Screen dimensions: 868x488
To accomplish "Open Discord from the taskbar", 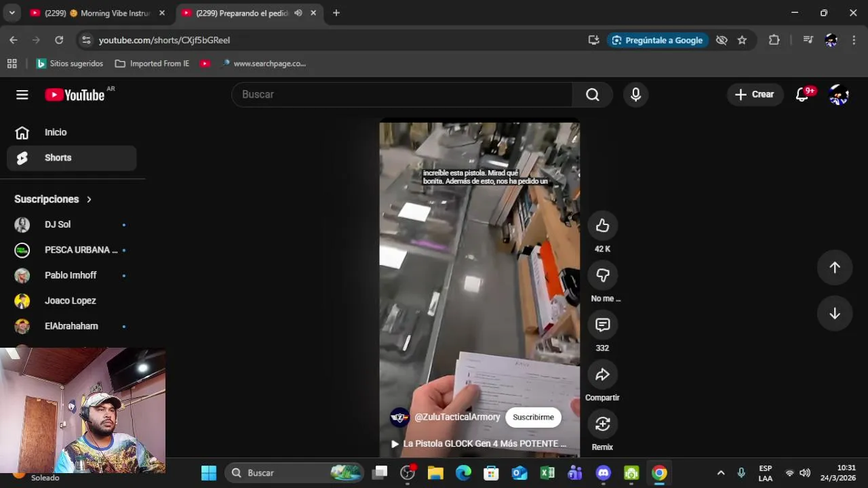I will [604, 473].
